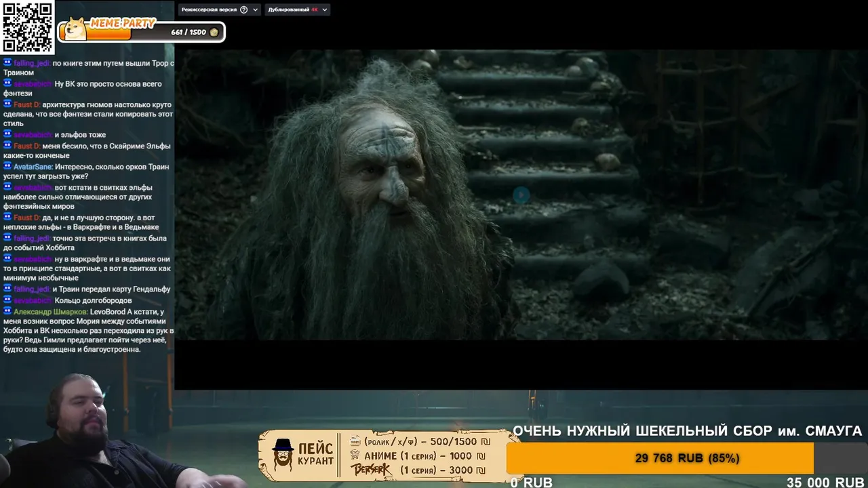
Task: Click the '(ролик/х/ф) – 500/1500' price line
Action: (427, 441)
